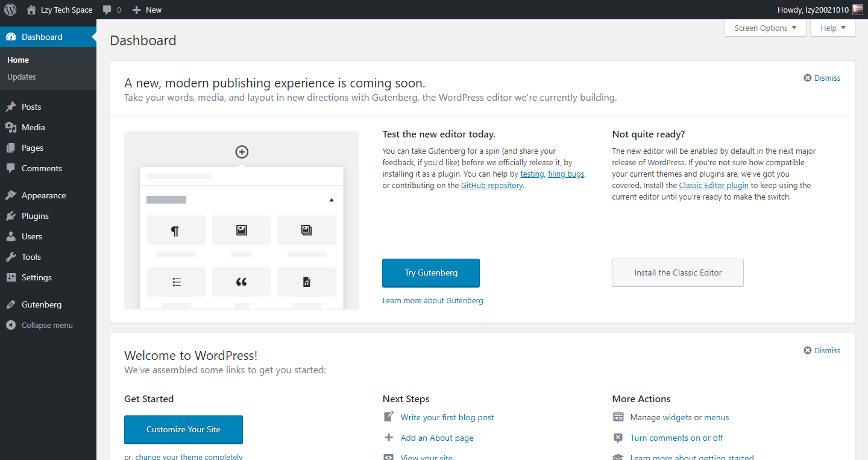Click the paragraph block icon in preview

[x=175, y=230]
